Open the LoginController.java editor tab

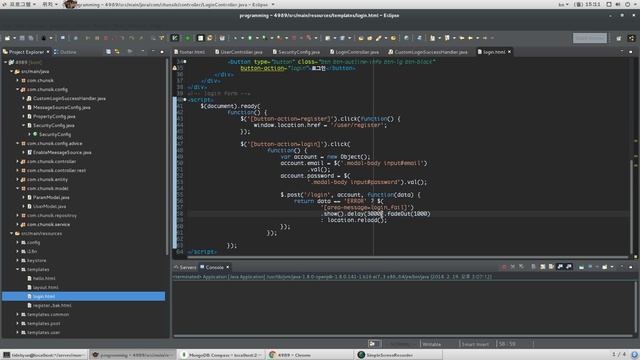[354, 52]
